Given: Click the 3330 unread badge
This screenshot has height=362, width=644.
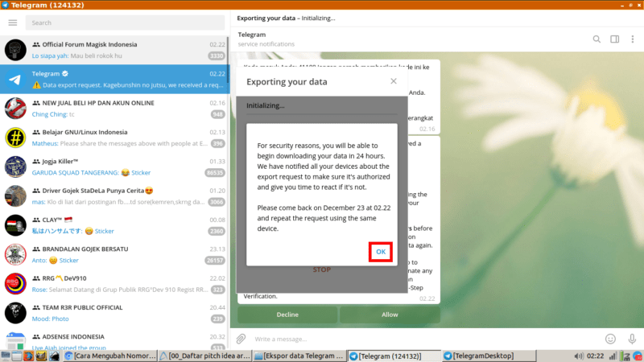Looking at the screenshot, I should (x=217, y=56).
